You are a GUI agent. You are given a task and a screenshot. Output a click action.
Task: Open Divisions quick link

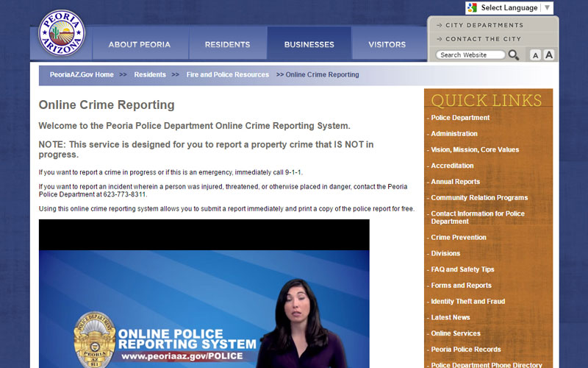coord(445,253)
